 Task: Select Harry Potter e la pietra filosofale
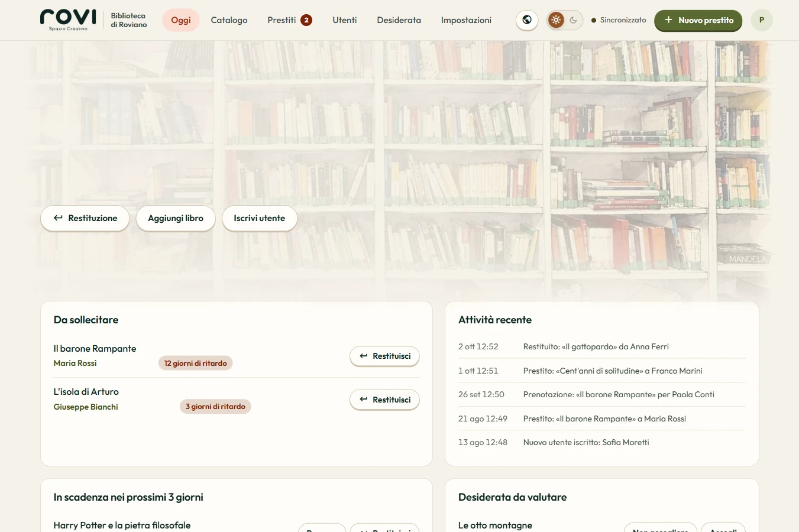[122, 525]
